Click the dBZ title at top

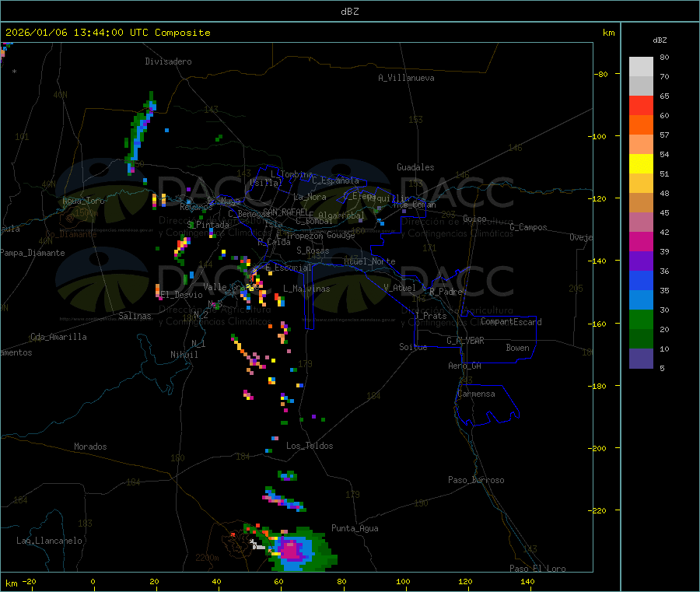(349, 12)
